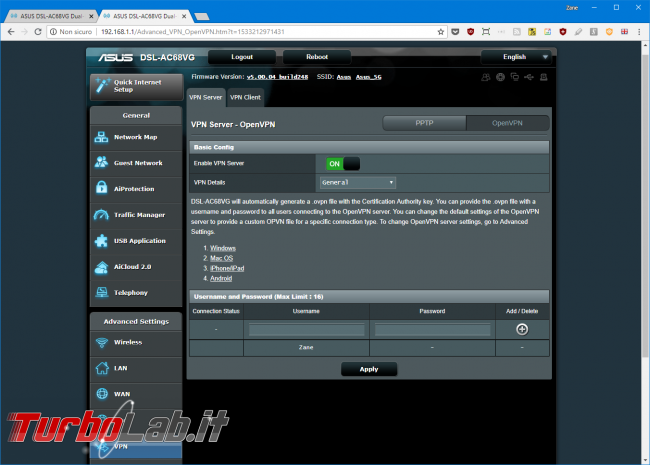The width and height of the screenshot is (650, 465).
Task: Click the internet globe status icon
Action: 500,77
